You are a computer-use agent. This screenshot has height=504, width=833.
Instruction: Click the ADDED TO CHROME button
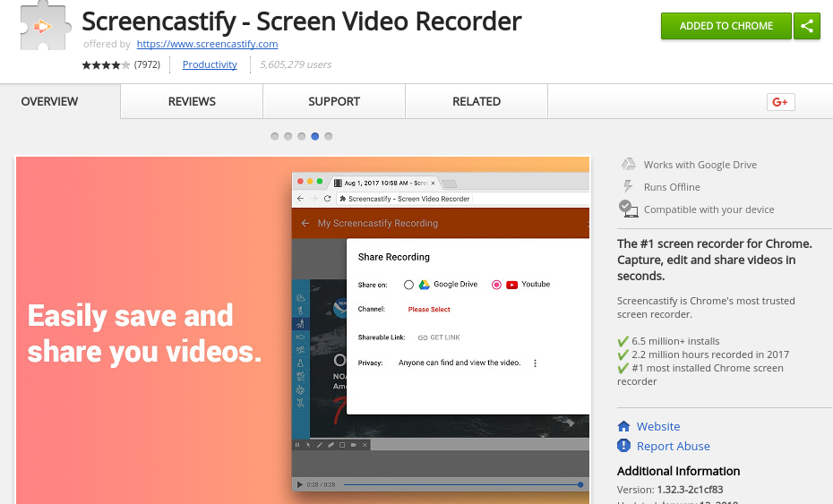726,26
